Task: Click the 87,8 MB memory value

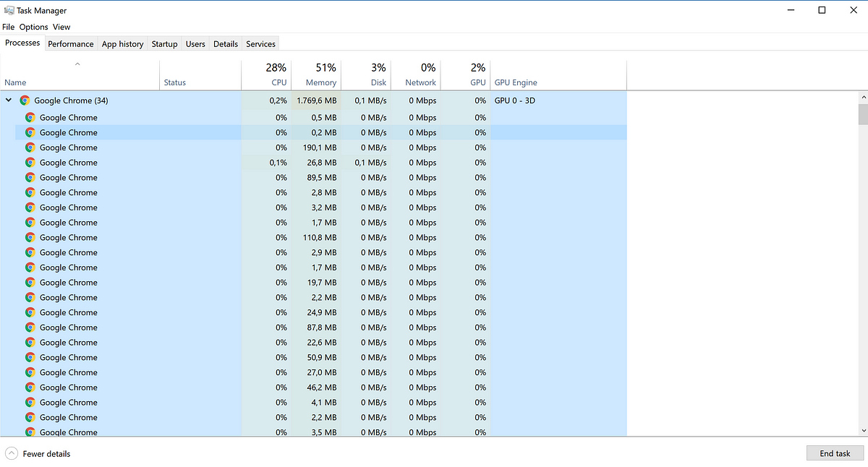Action: coord(322,327)
